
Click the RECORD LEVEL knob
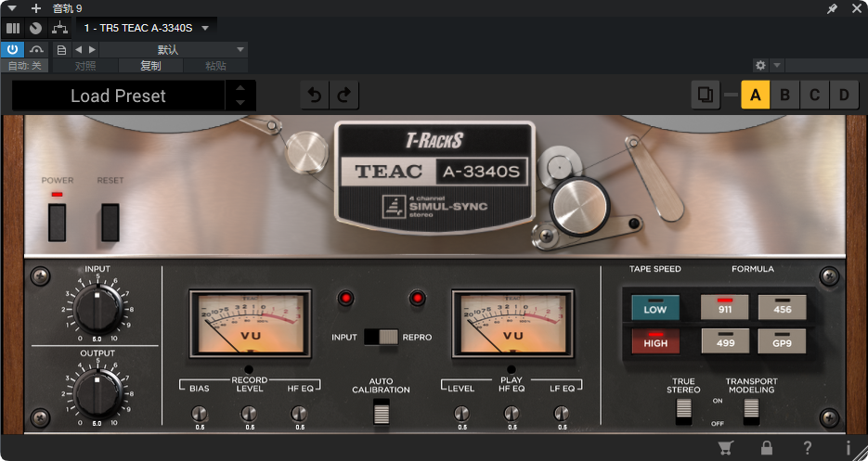click(x=249, y=414)
